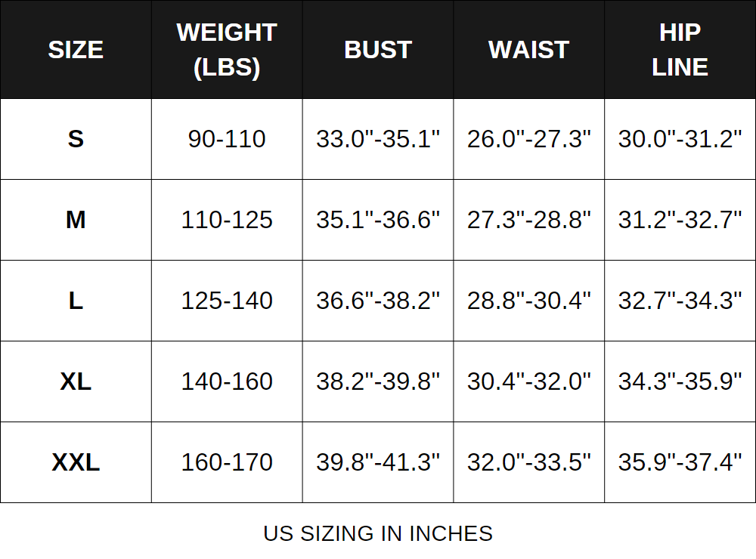Click the hip line cell 35.9"-37.4"
The width and height of the screenshot is (756, 559).
pos(680,462)
